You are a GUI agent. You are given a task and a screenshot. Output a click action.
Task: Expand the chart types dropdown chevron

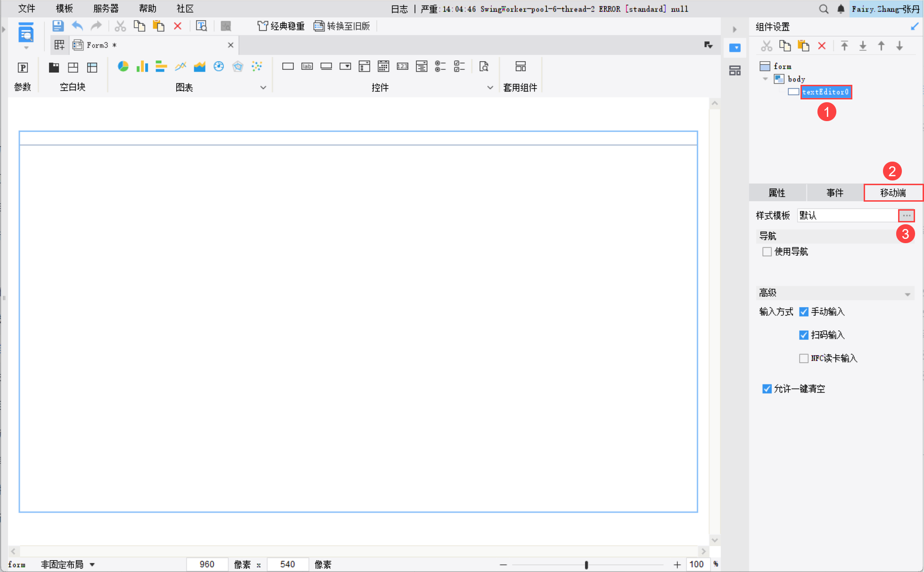point(263,88)
